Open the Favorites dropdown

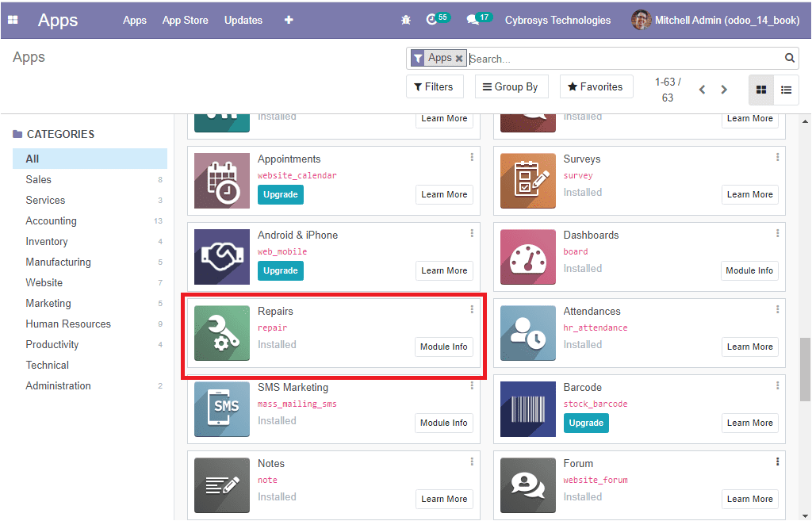(596, 86)
